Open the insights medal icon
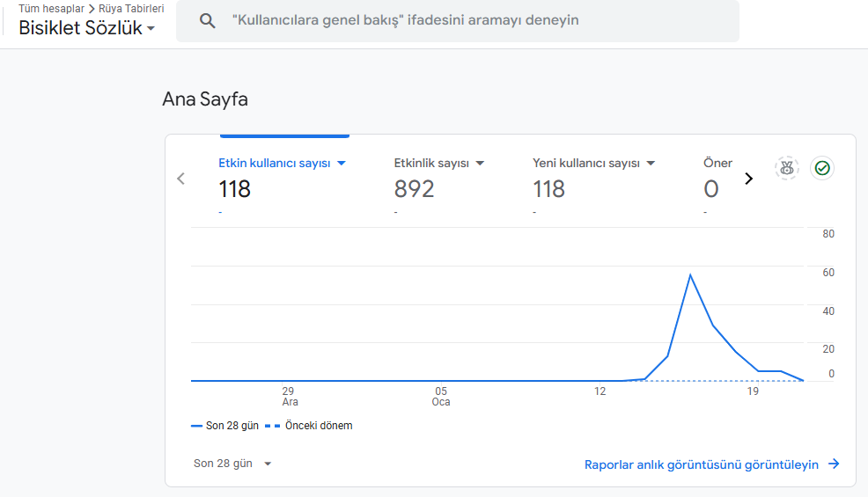Viewport: 868px width, 497px height. (787, 168)
